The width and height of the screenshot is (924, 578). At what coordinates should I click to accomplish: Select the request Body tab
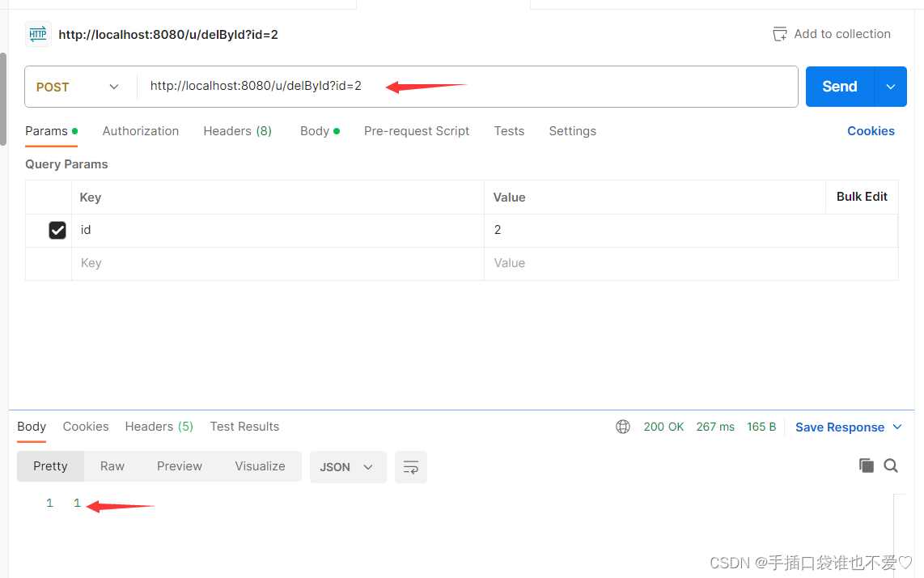[x=320, y=131]
